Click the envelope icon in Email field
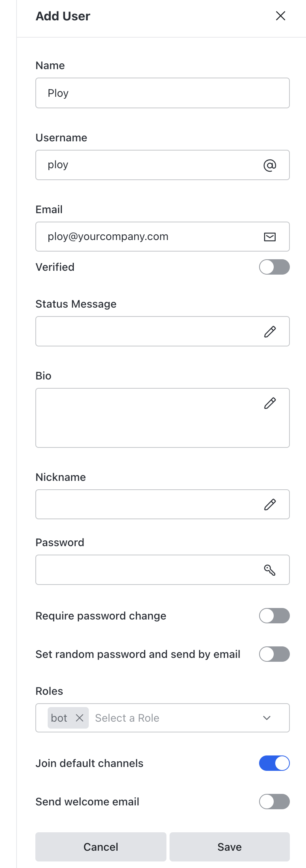 click(270, 237)
